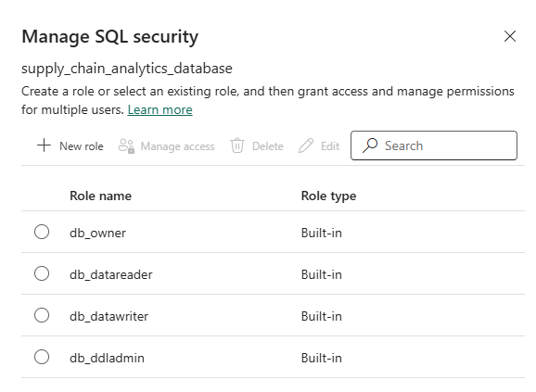This screenshot has height=392, width=536.
Task: Click the Edit button label
Action: (330, 146)
